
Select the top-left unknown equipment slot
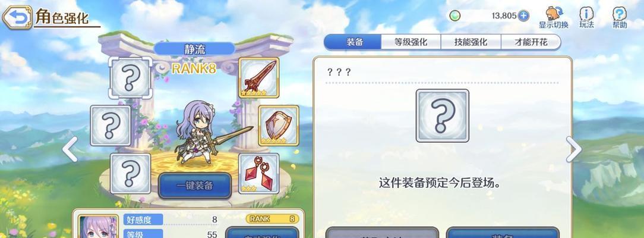[x=130, y=78]
